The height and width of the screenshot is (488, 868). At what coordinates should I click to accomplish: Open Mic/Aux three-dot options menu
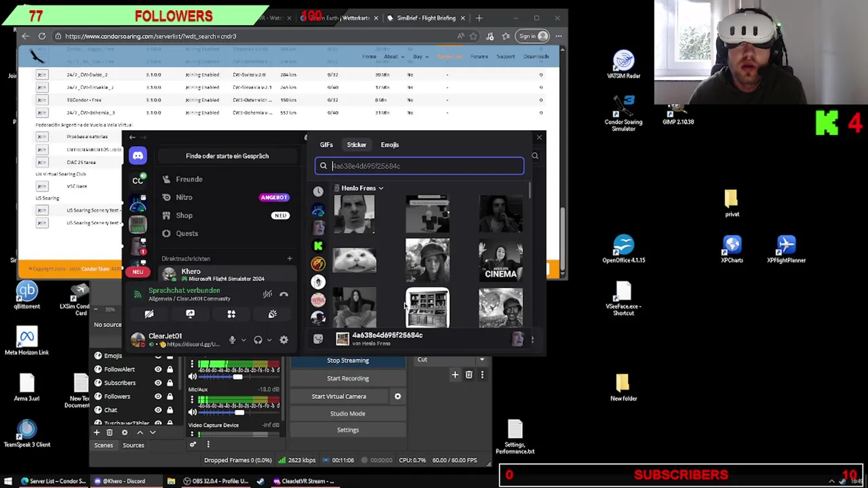coord(192,400)
